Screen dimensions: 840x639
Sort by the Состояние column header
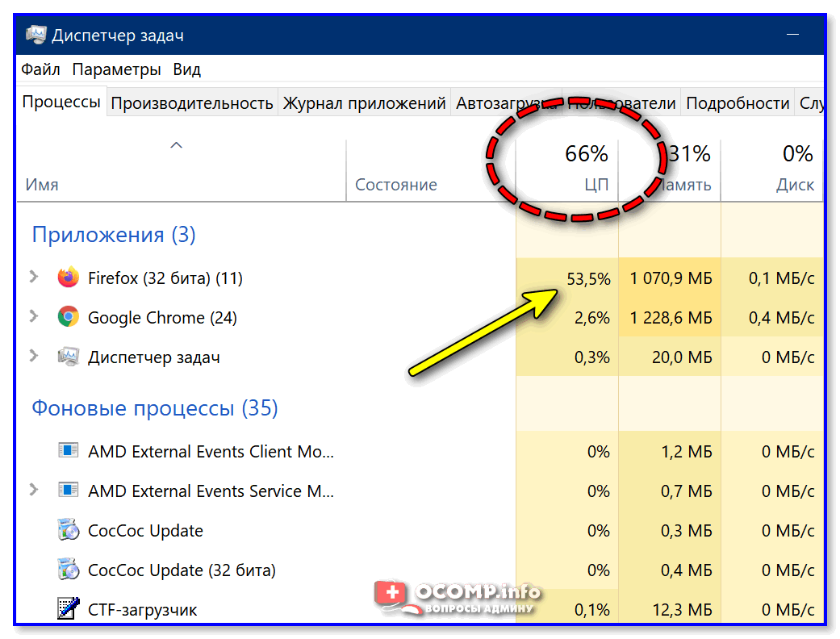(396, 185)
